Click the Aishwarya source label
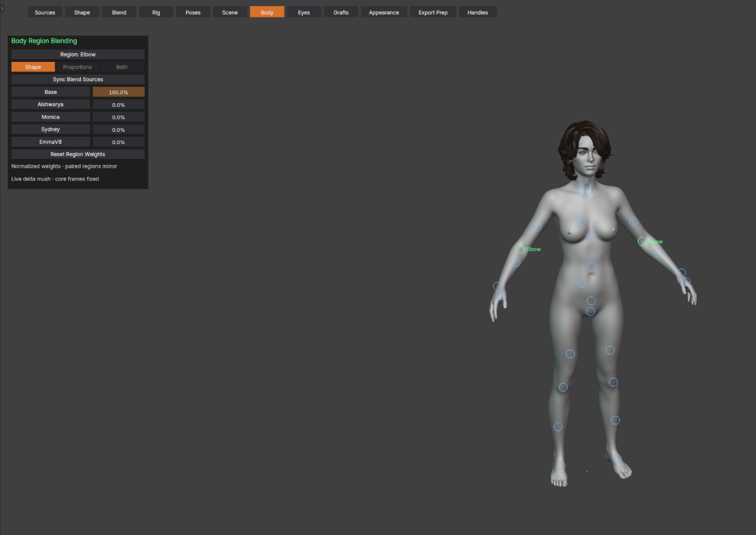This screenshot has height=535, width=756. tap(51, 105)
